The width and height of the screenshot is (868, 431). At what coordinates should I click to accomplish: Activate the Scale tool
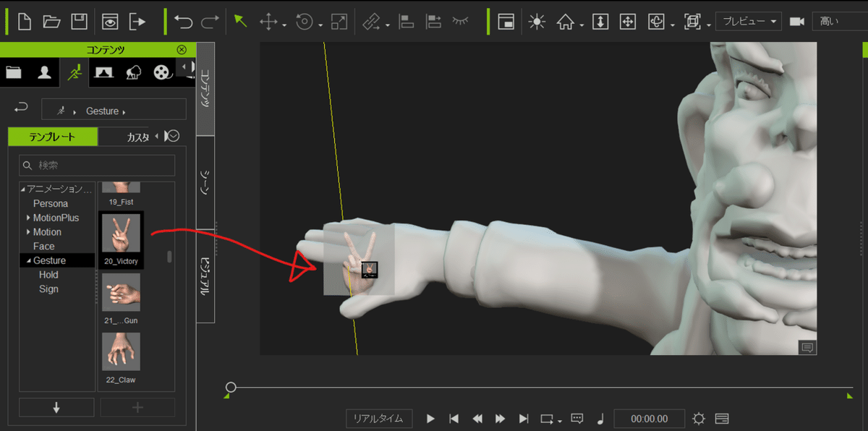339,22
